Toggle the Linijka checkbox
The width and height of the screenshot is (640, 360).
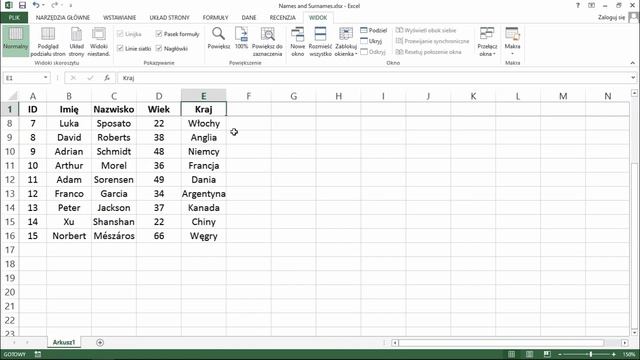[x=120, y=34]
